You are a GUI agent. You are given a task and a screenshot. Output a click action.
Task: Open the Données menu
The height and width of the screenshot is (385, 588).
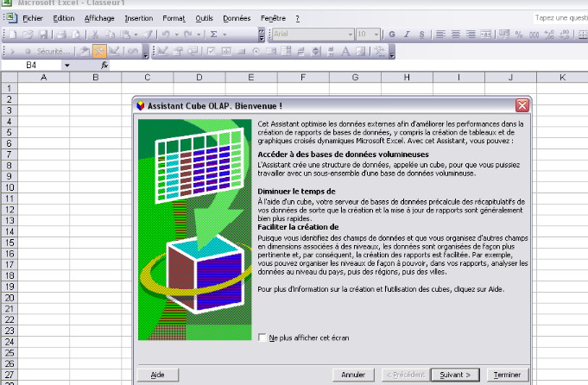(237, 18)
